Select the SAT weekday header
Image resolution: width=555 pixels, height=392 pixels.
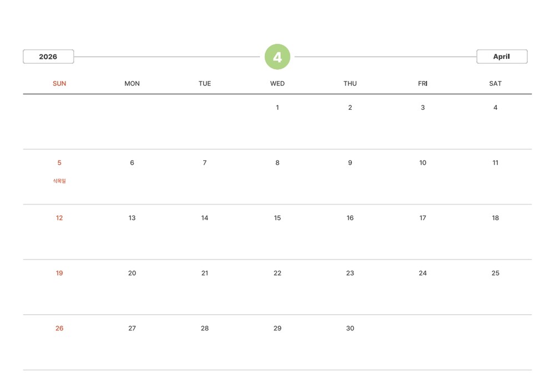496,84
